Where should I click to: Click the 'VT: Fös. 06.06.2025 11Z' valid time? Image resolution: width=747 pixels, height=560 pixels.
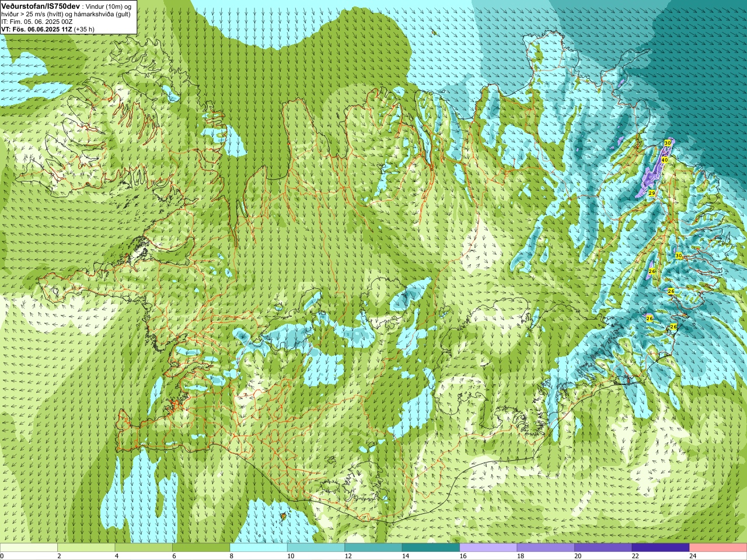pyautogui.click(x=37, y=29)
